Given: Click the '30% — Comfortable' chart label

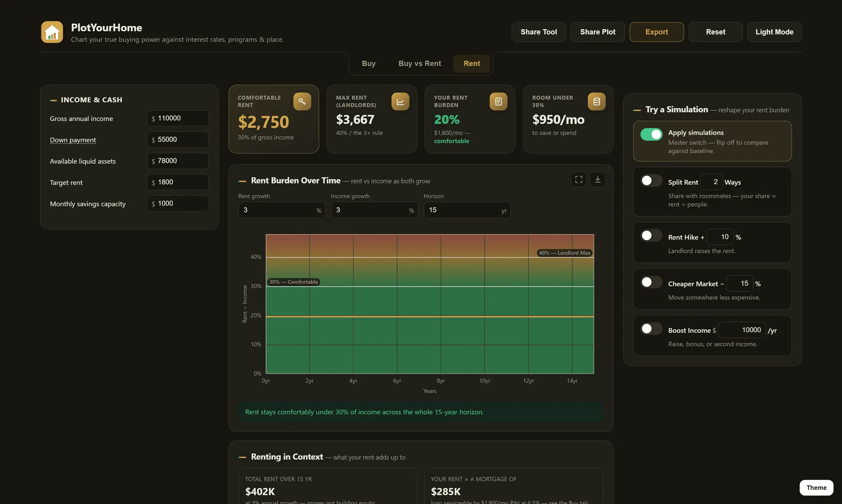Looking at the screenshot, I should (294, 282).
